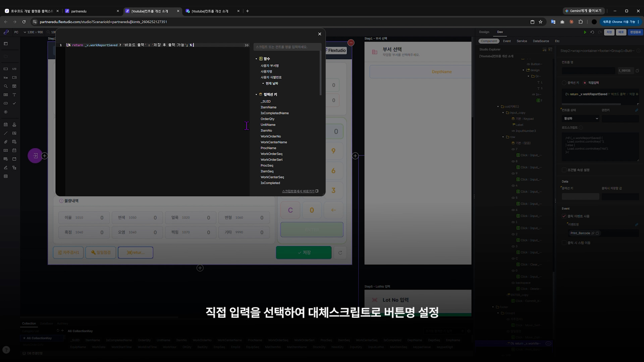Expand the 현재 날짜 function entry

(x=263, y=83)
